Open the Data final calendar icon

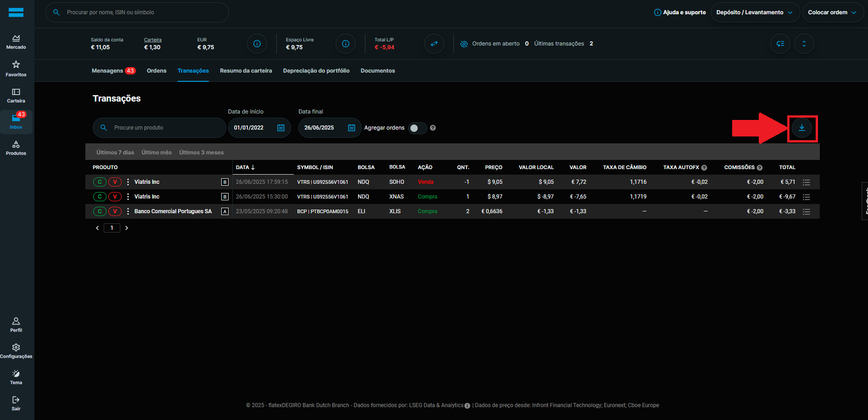click(352, 128)
